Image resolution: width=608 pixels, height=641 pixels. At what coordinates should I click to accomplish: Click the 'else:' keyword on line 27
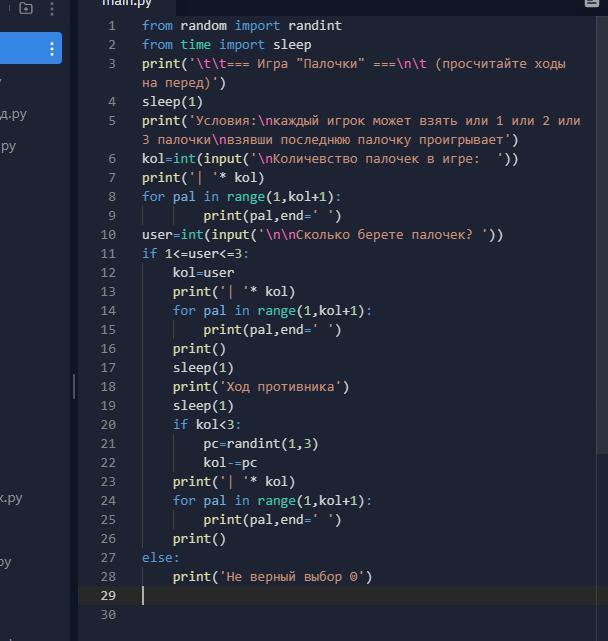(161, 558)
